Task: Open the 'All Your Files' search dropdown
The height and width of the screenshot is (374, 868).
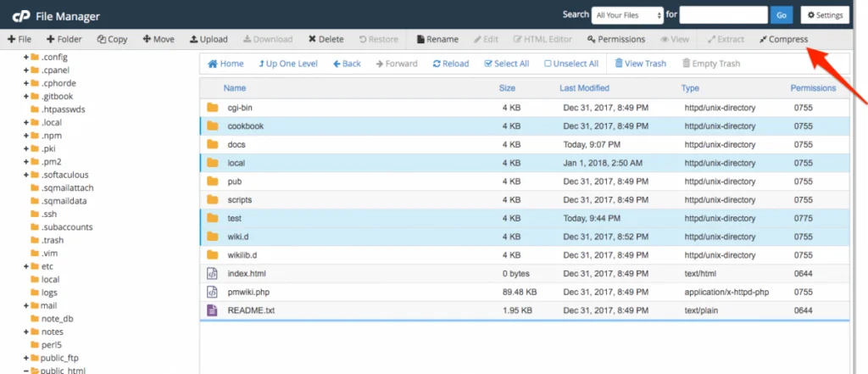Action: click(x=628, y=15)
